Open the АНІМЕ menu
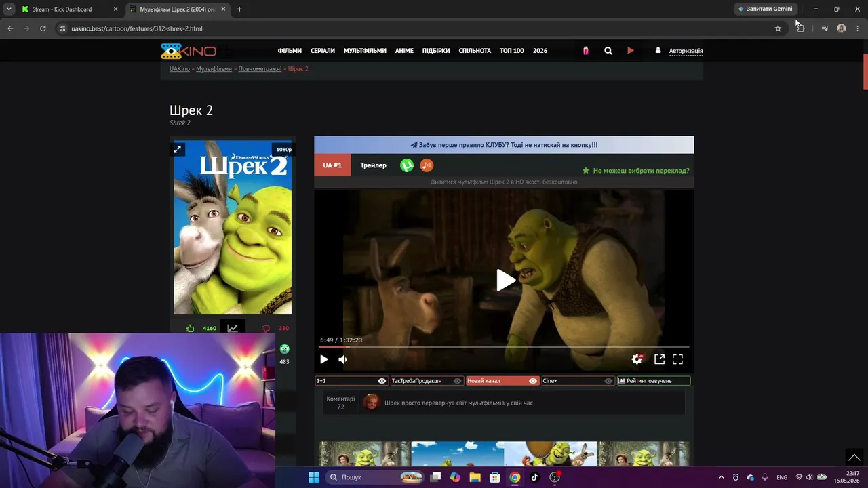Screen dimensions: 868x488 pos(404,51)
